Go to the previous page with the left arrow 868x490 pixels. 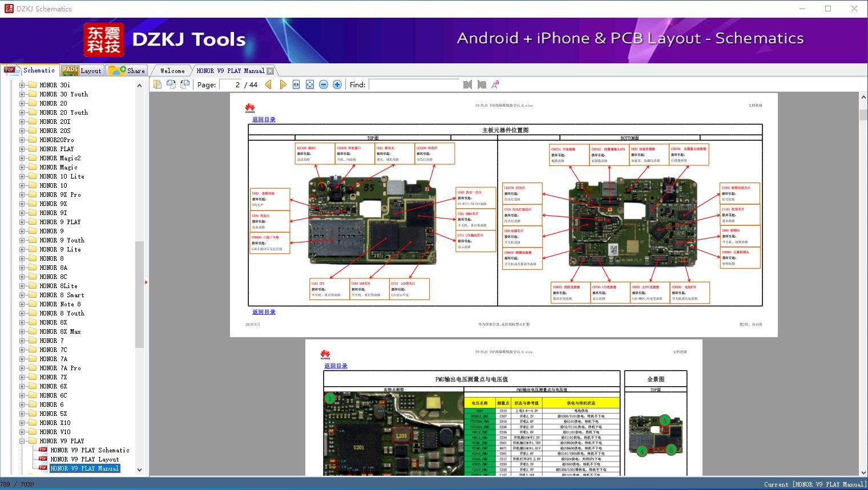pyautogui.click(x=268, y=84)
